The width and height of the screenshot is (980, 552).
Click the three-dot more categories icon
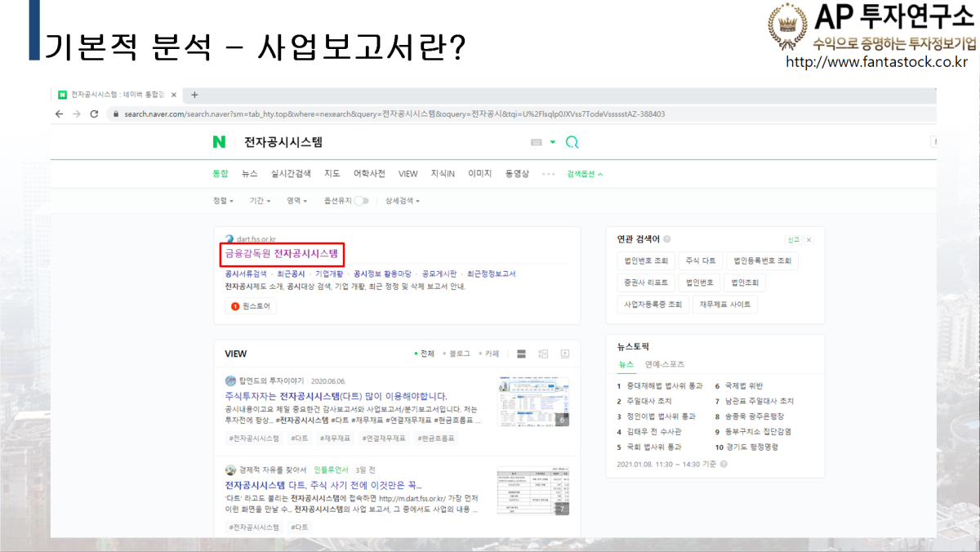coord(549,174)
